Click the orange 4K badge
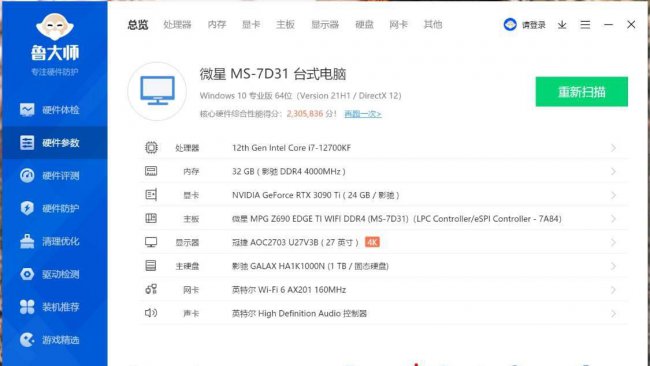The height and width of the screenshot is (366, 650). (372, 242)
